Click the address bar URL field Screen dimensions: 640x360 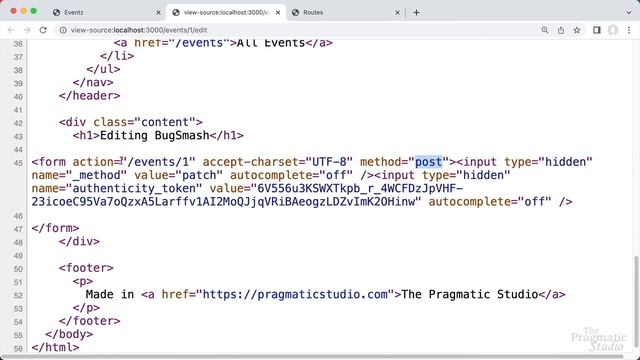302,30
